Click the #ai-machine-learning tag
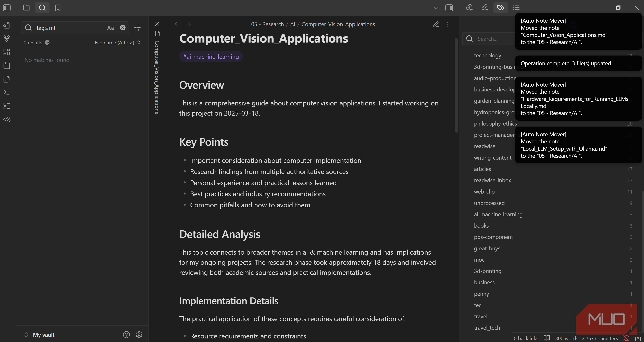The height and width of the screenshot is (342, 644). tap(211, 56)
